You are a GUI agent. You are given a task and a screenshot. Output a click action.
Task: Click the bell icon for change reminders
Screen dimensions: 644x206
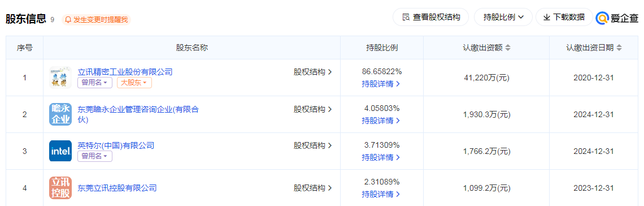pos(68,19)
